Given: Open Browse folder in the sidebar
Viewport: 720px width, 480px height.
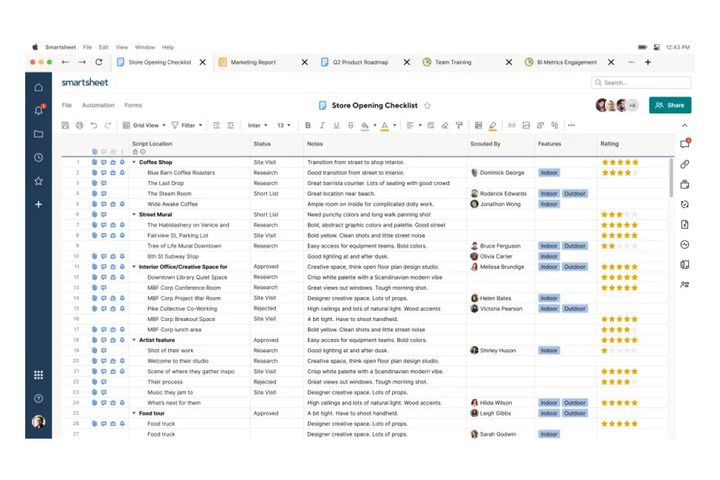Looking at the screenshot, I should [x=39, y=134].
